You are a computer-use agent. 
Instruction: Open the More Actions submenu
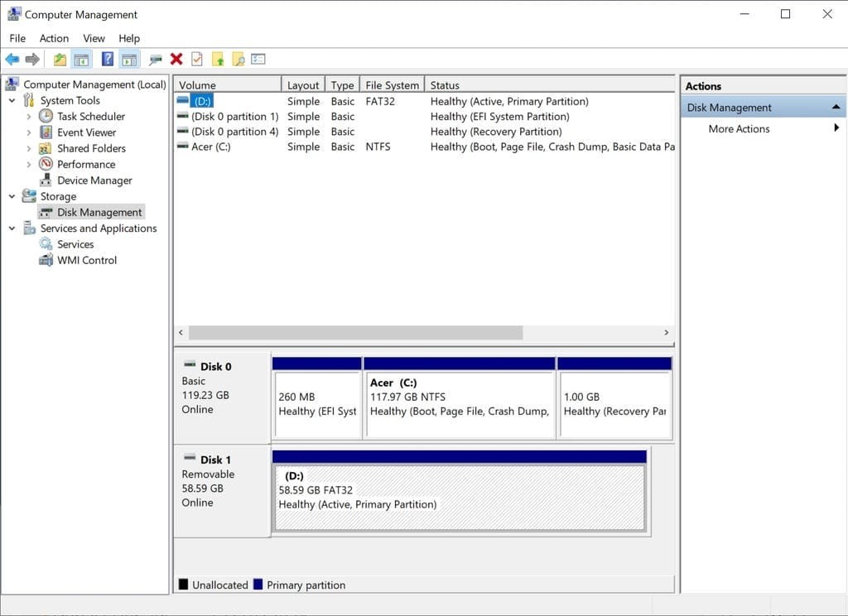(x=763, y=128)
